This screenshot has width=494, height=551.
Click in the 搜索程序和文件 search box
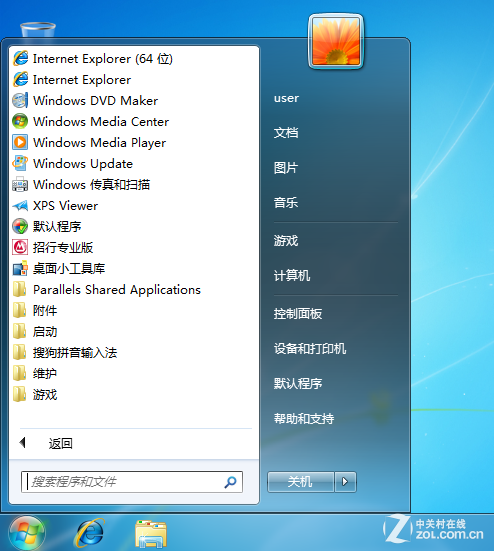pos(132,482)
